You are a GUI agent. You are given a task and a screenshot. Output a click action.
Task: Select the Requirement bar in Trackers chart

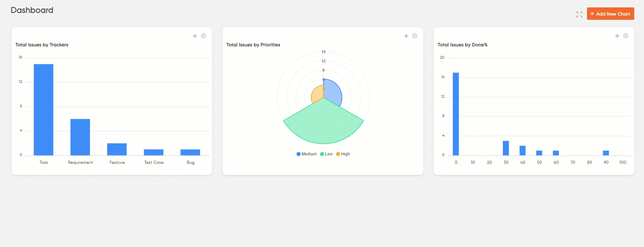pos(80,137)
